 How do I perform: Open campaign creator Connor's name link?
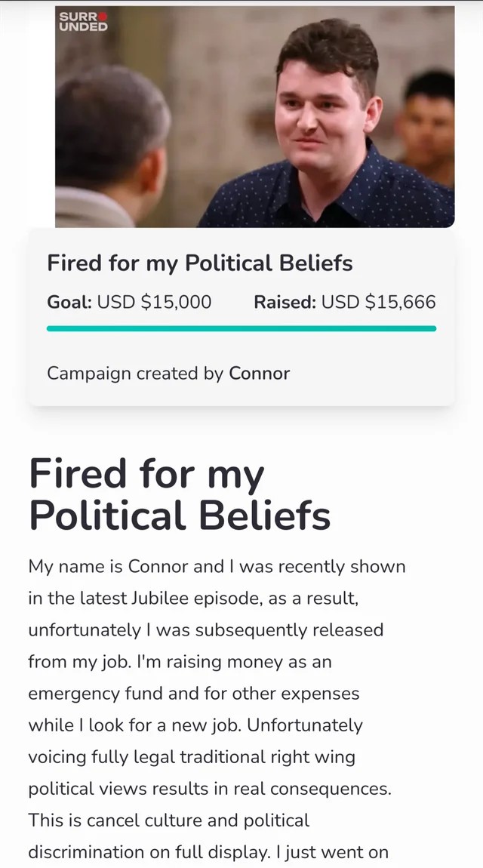pyautogui.click(x=260, y=373)
